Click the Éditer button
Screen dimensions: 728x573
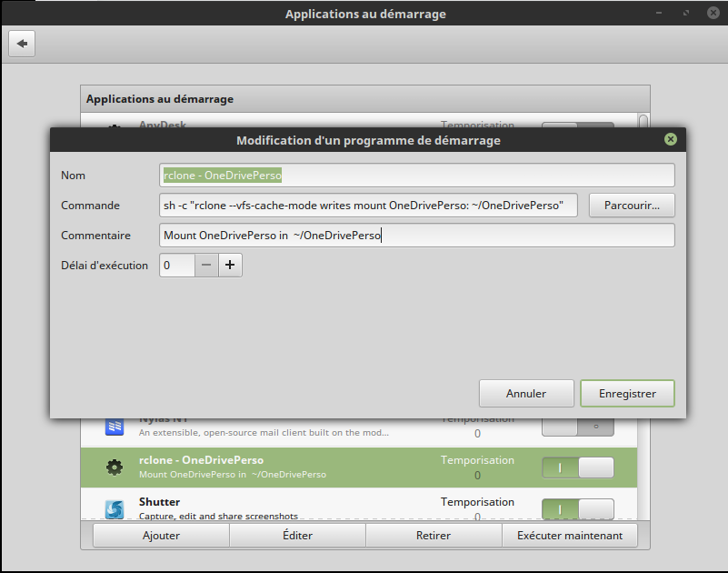297,536
